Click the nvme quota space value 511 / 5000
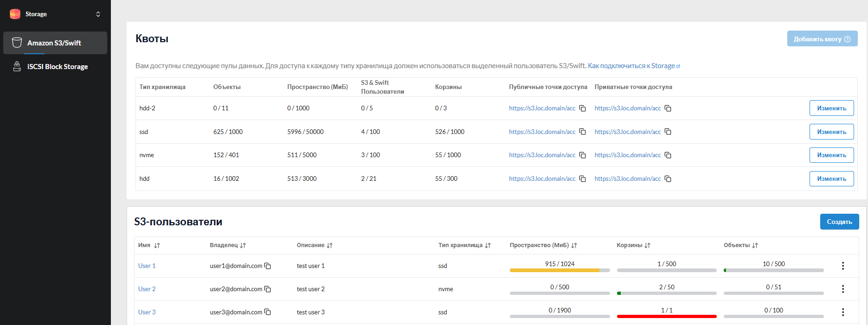The image size is (868, 325). [x=302, y=155]
